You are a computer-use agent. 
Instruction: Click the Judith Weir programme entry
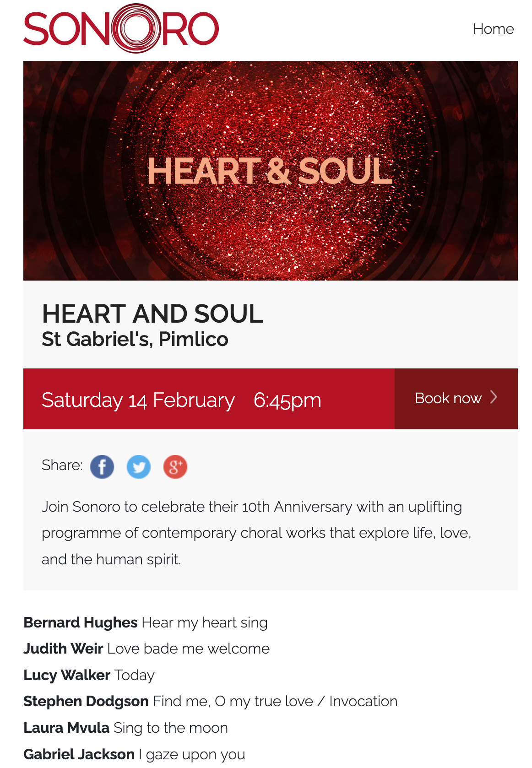click(x=147, y=649)
